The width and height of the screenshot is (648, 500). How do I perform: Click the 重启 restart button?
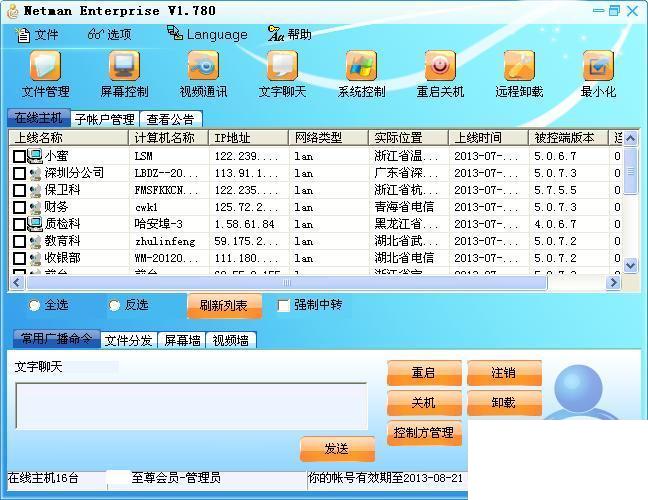tap(424, 373)
